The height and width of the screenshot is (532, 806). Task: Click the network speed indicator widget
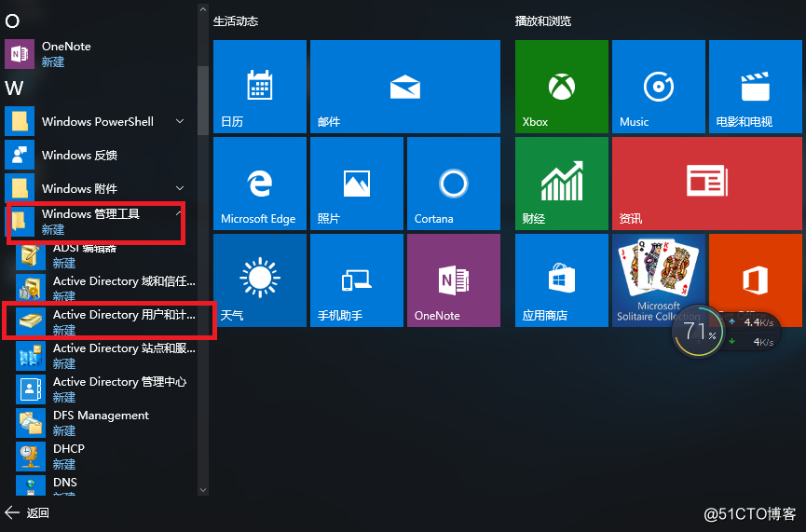pos(753,332)
